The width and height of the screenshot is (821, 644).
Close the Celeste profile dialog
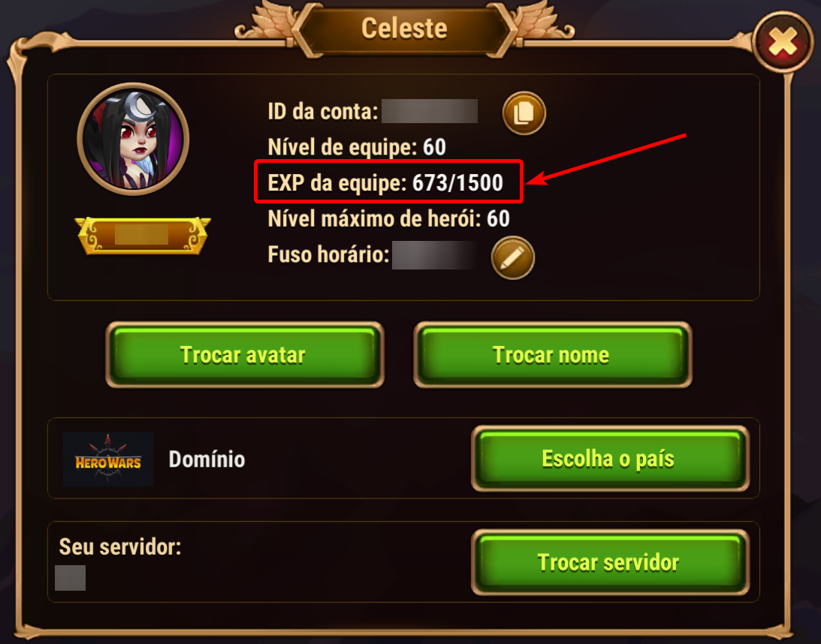[783, 42]
